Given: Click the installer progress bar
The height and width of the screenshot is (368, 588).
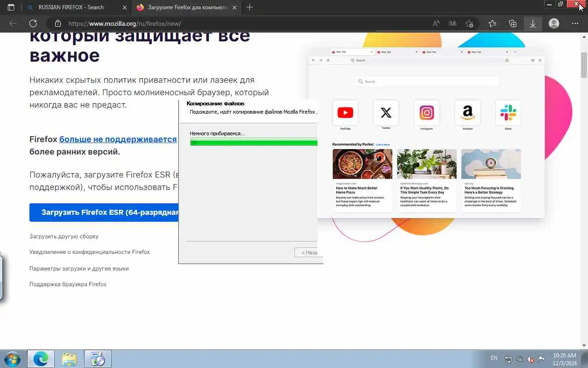Looking at the screenshot, I should coord(254,143).
